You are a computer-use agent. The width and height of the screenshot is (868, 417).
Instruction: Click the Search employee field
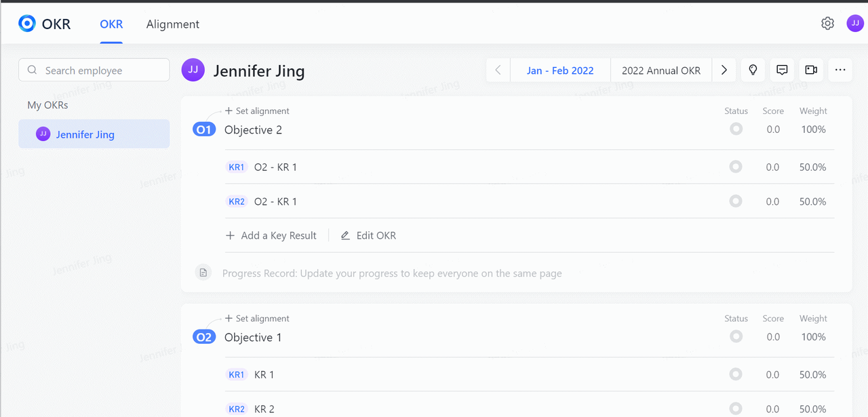(x=94, y=71)
